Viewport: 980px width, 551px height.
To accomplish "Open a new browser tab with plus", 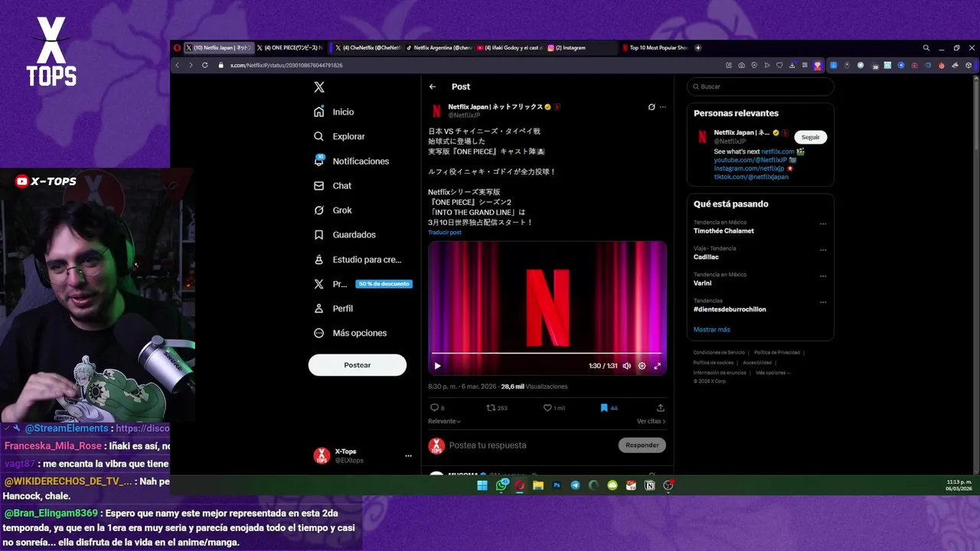I will (x=697, y=47).
